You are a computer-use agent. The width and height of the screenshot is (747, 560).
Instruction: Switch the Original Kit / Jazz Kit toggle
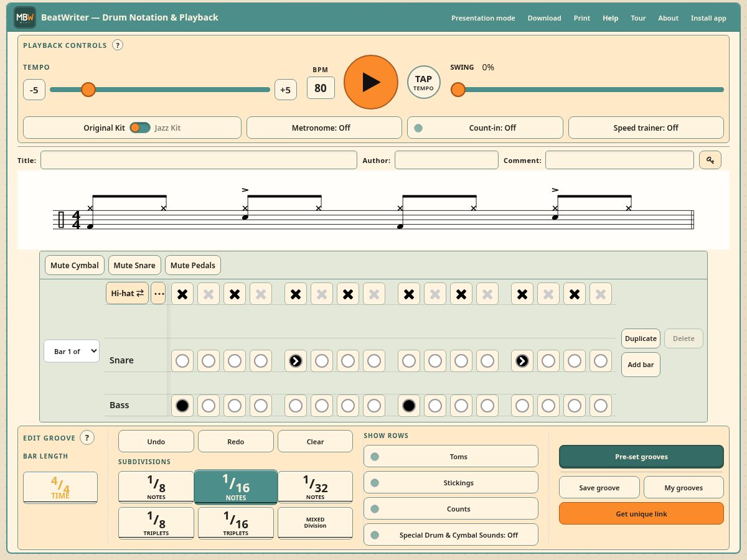coord(140,128)
